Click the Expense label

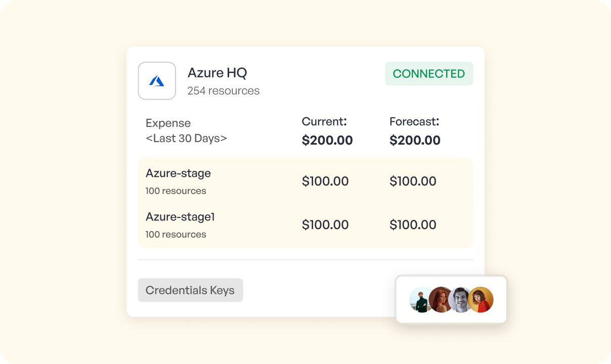point(168,123)
